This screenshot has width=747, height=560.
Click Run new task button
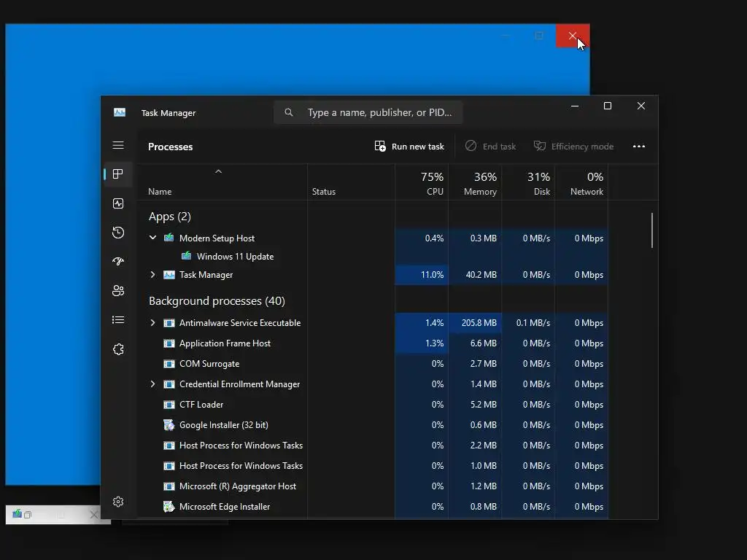(409, 146)
